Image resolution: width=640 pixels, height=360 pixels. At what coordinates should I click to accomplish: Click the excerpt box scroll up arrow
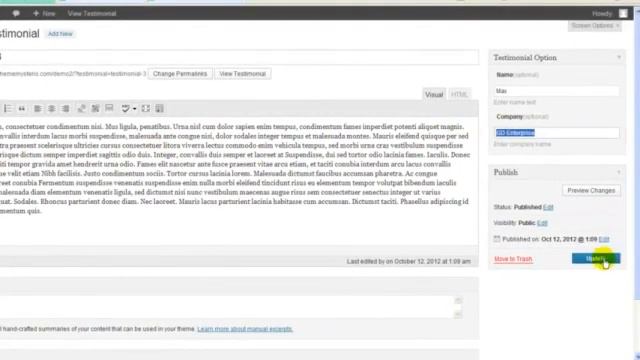tap(458, 300)
